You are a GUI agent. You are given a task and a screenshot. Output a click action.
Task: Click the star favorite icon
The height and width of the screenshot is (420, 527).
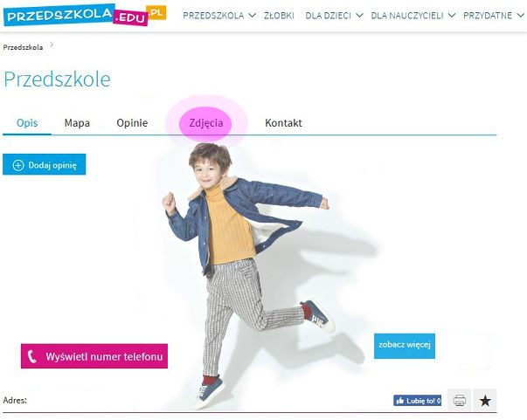tap(485, 400)
